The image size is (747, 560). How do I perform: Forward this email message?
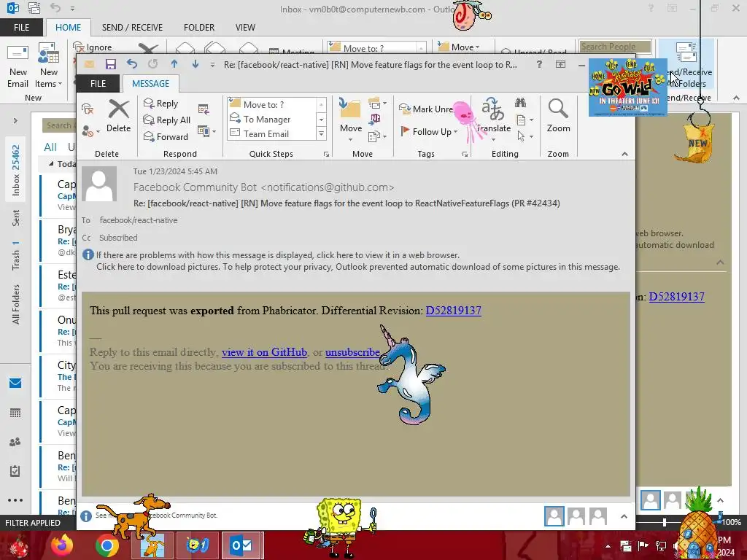coord(166,136)
